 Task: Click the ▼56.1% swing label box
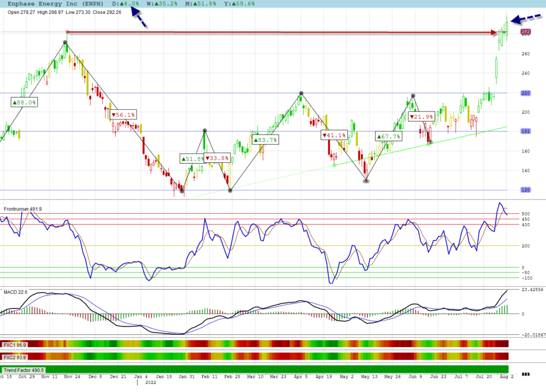(x=123, y=115)
